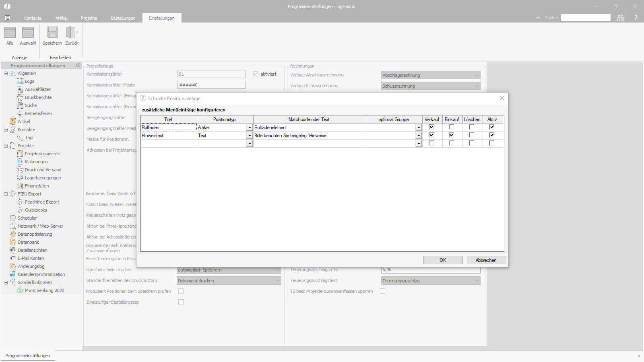
Task: Open the application menu icon left of Kontakte
Action: pos(8,18)
